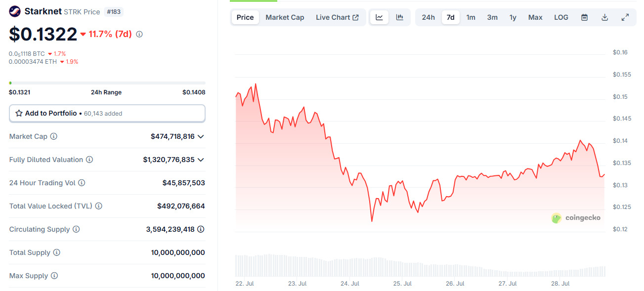Click info icon beside Circulating Supply value
644x291 pixels.
click(x=201, y=229)
